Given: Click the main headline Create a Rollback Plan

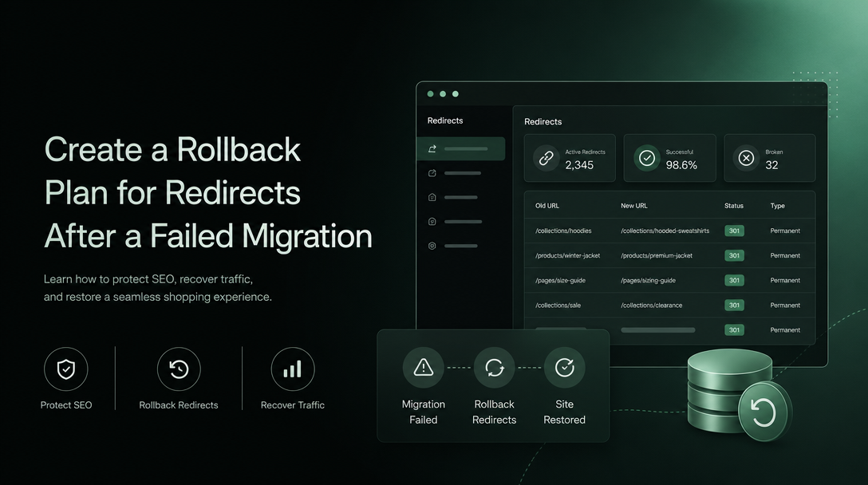Looking at the screenshot, I should point(208,193).
